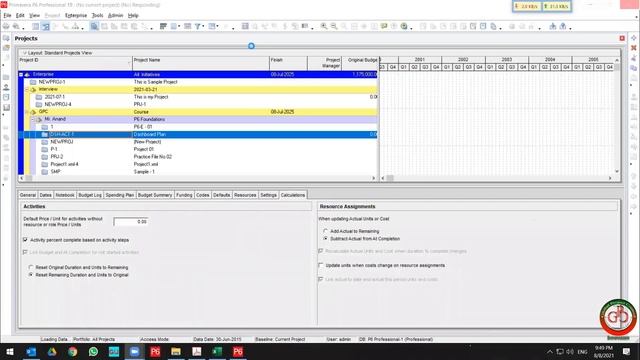Click the Gantt chart horizontal scrollbar thumb
Viewport: 640px width, 360px height.
click(390, 178)
